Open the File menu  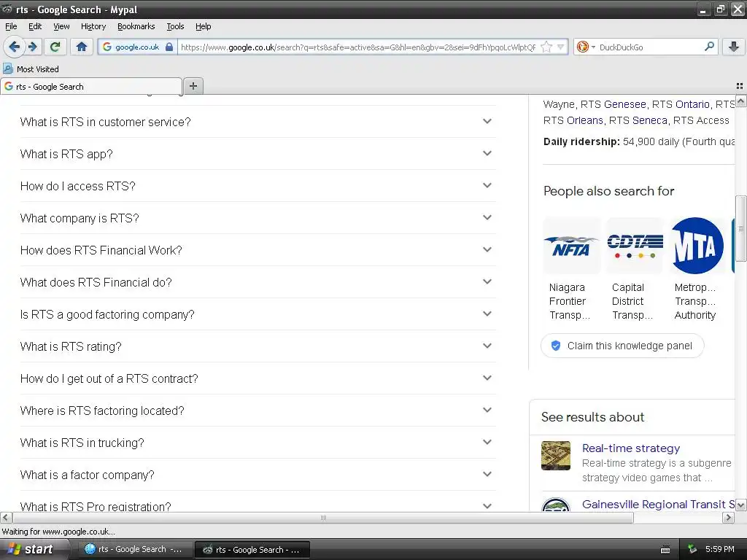click(11, 26)
